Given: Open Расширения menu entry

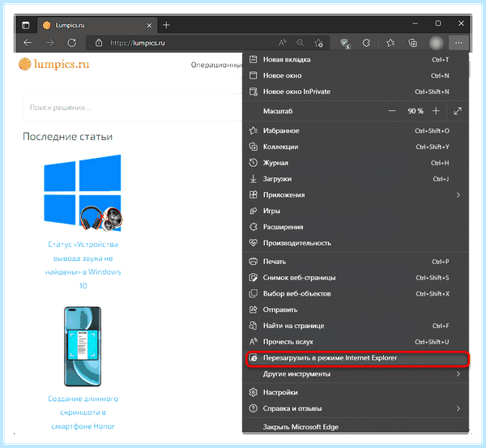Looking at the screenshot, I should [356, 227].
